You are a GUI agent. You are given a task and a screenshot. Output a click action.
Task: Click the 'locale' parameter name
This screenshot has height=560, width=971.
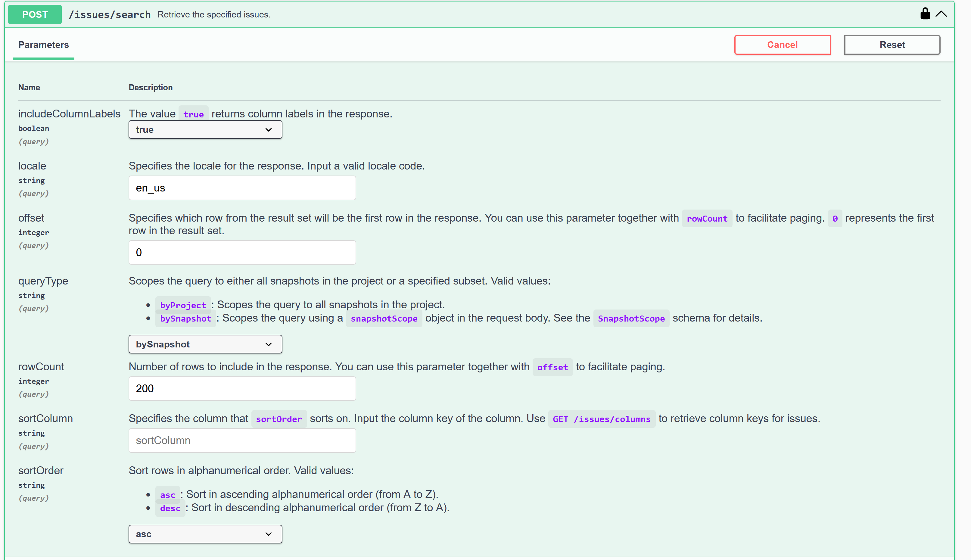click(x=32, y=166)
